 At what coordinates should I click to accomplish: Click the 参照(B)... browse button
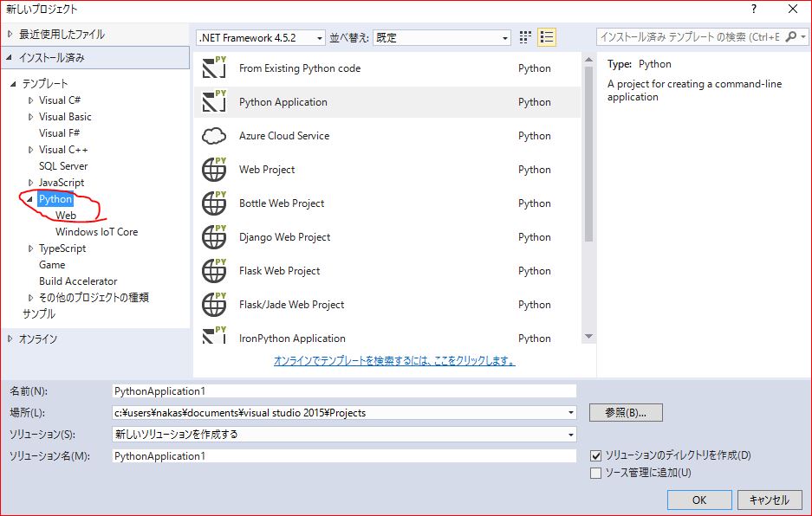click(626, 412)
